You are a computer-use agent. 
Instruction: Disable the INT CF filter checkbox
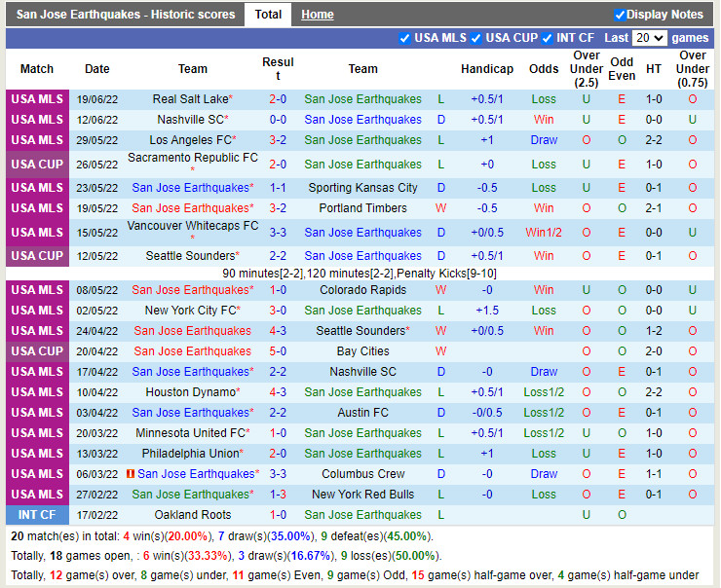point(548,38)
